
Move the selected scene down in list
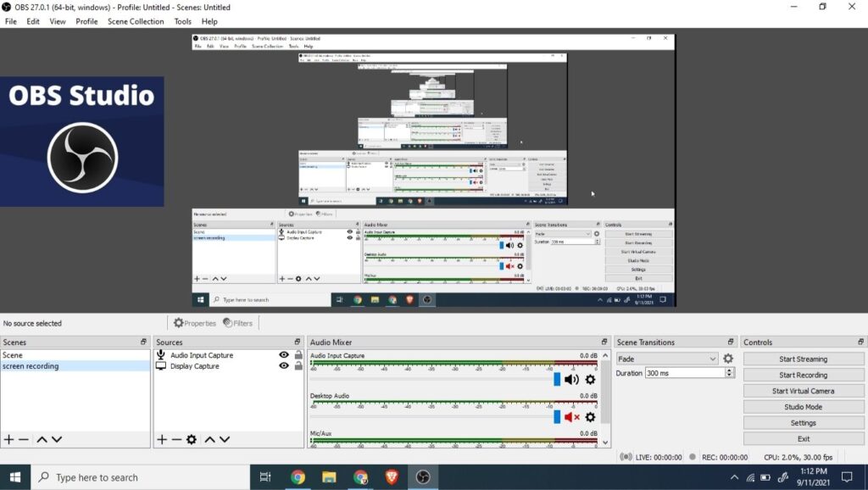(x=57, y=439)
